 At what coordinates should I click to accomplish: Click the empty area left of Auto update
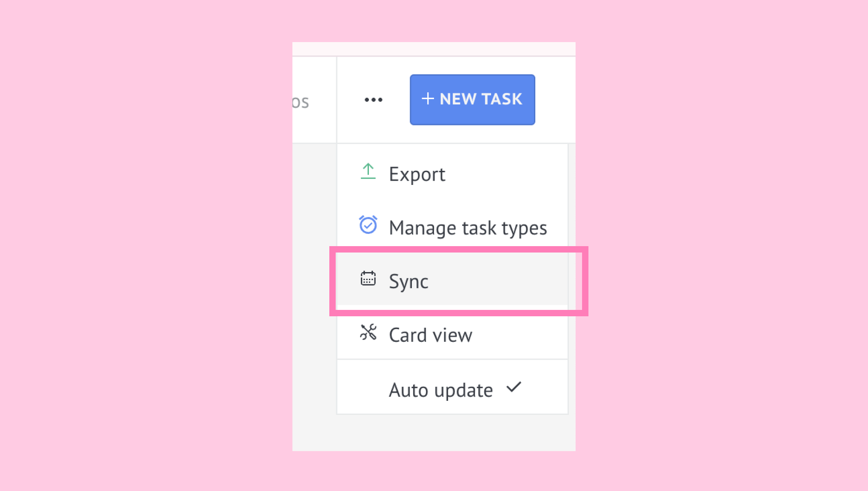coord(363,390)
